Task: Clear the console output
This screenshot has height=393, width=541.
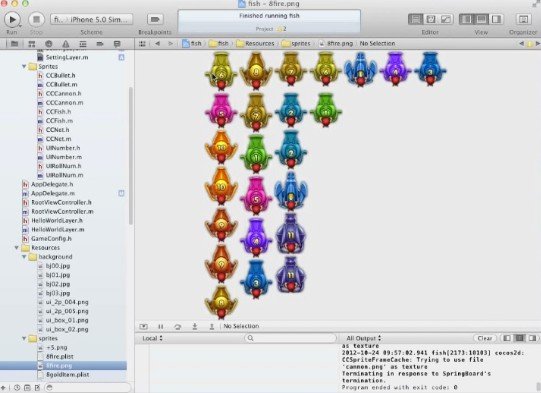Action: tap(485, 338)
